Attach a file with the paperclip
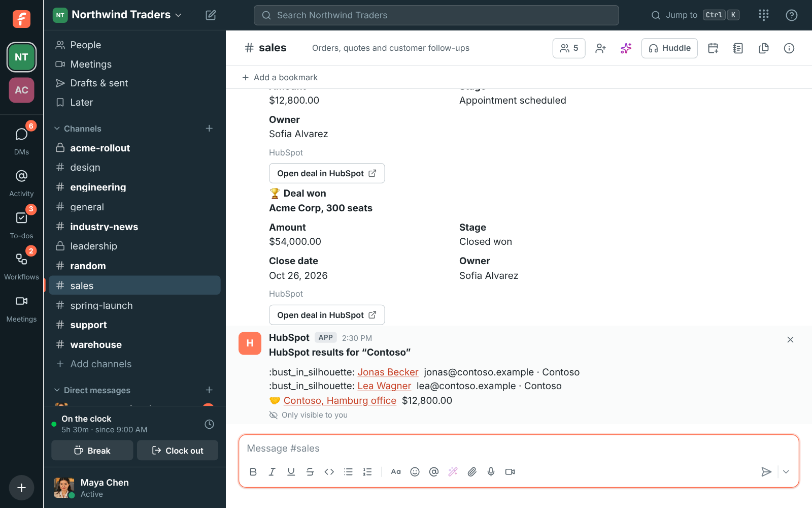The width and height of the screenshot is (812, 508). coord(472,472)
